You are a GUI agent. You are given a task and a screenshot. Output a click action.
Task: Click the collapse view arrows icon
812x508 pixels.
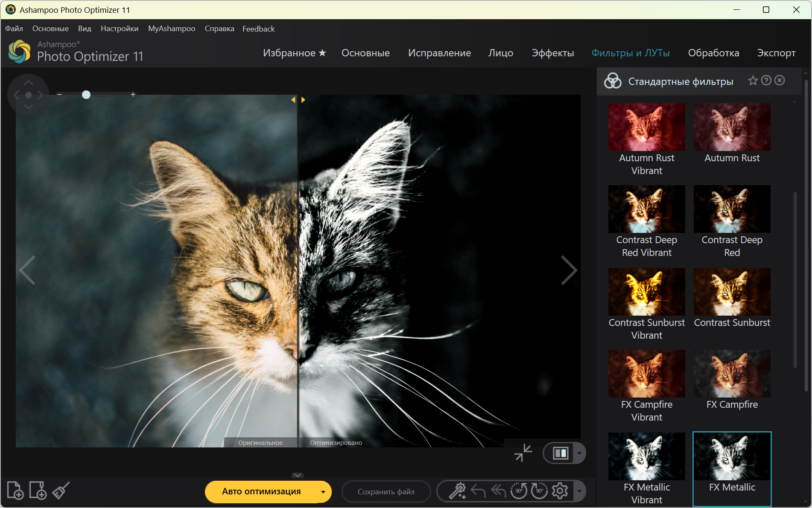pyautogui.click(x=523, y=453)
